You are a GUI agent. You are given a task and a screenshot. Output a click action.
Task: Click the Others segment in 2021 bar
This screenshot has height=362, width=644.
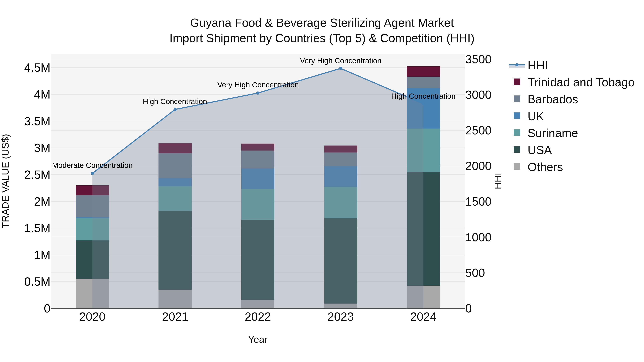(x=175, y=299)
